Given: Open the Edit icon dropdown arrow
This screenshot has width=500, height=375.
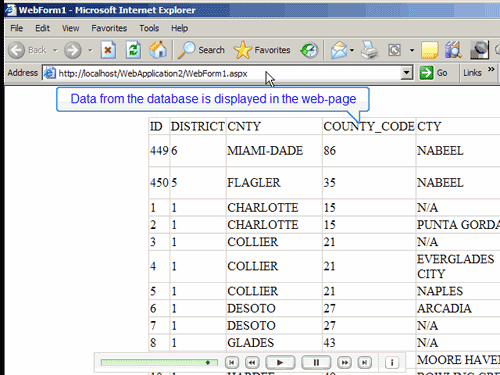Looking at the screenshot, I should tap(412, 50).
